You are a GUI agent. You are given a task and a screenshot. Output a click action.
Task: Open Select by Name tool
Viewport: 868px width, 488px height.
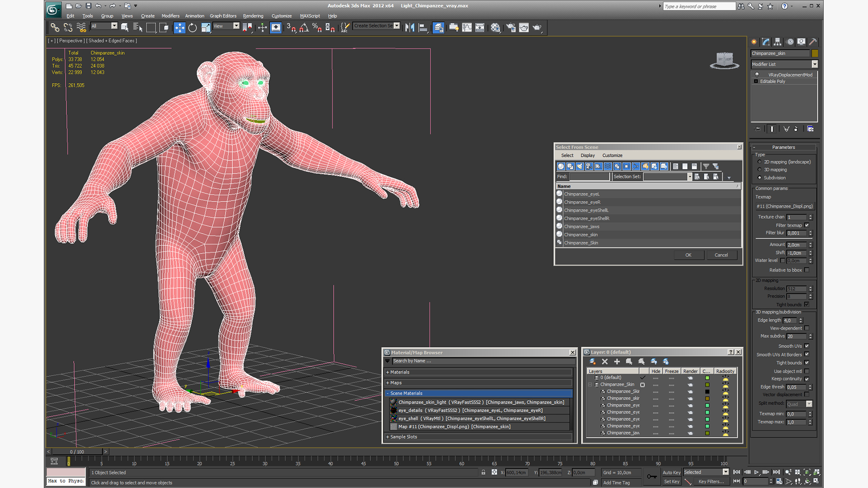pos(138,28)
